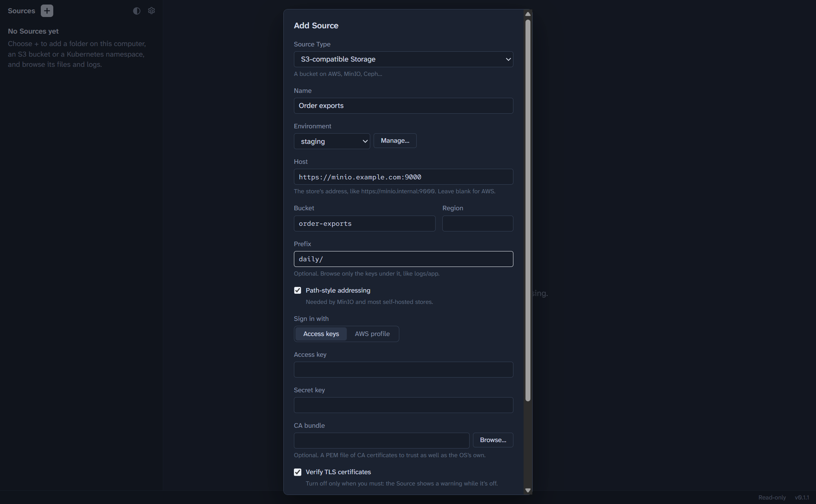Click the Name input field
Image resolution: width=816 pixels, height=504 pixels.
click(403, 106)
